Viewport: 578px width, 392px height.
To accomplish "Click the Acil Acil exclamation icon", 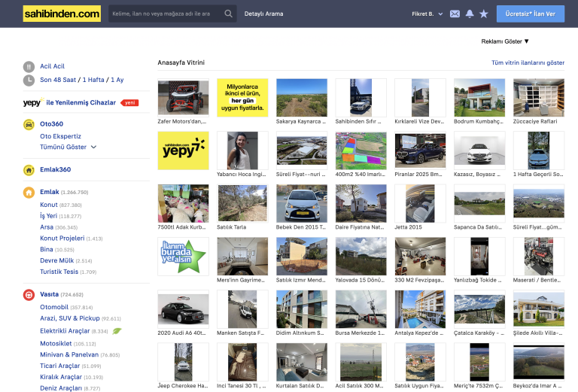I will point(29,66).
